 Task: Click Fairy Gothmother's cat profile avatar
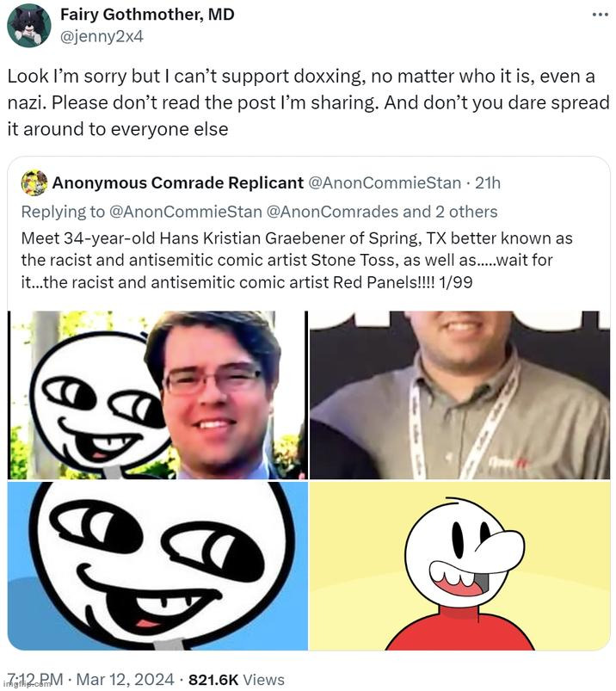click(x=28, y=26)
